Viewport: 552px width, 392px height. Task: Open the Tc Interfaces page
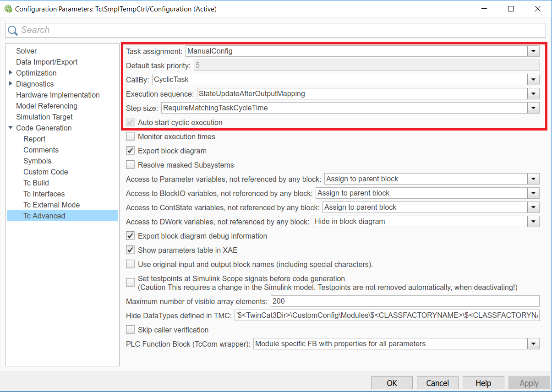point(44,194)
